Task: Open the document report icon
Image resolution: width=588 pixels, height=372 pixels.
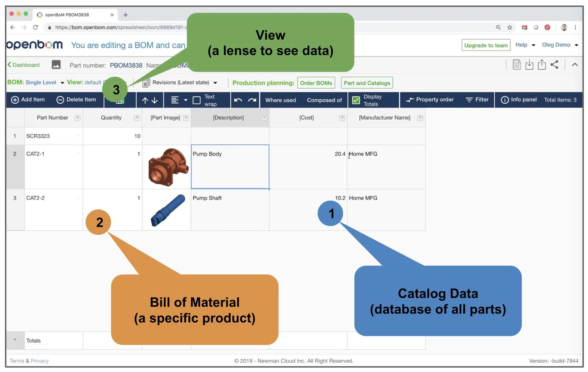Action: [x=516, y=65]
